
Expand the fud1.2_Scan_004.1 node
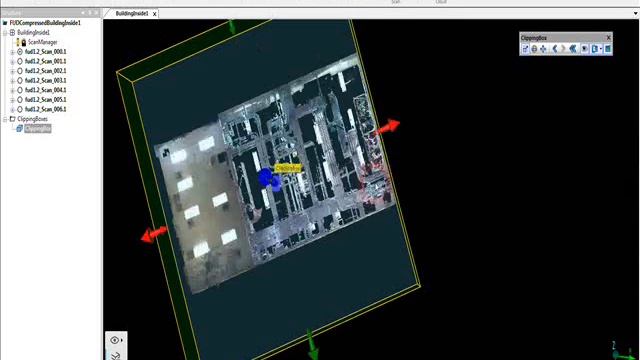[x=12, y=90]
